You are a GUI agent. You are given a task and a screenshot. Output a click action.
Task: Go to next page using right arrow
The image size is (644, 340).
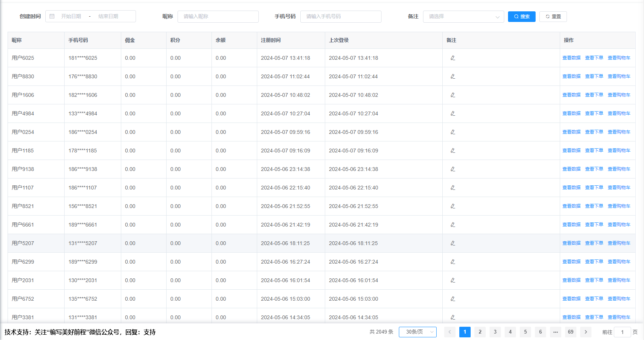click(585, 332)
